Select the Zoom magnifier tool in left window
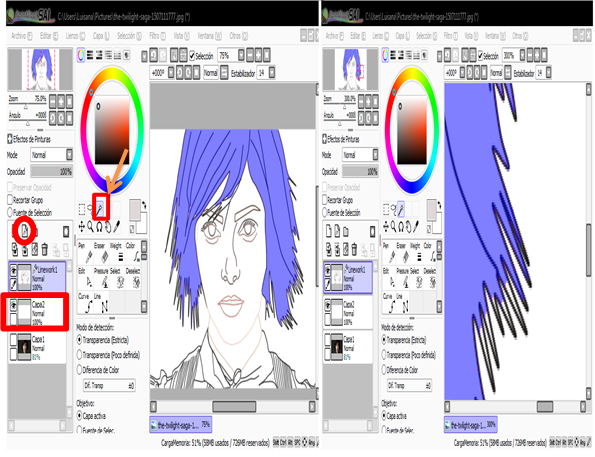This screenshot has width=595, height=457. click(90, 227)
